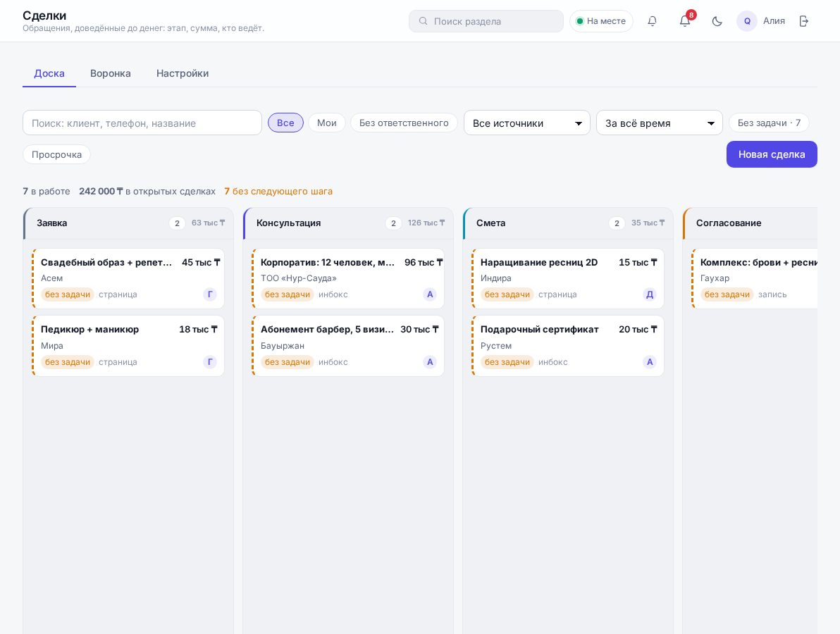Open the Абонемент барбер deal title

[327, 329]
